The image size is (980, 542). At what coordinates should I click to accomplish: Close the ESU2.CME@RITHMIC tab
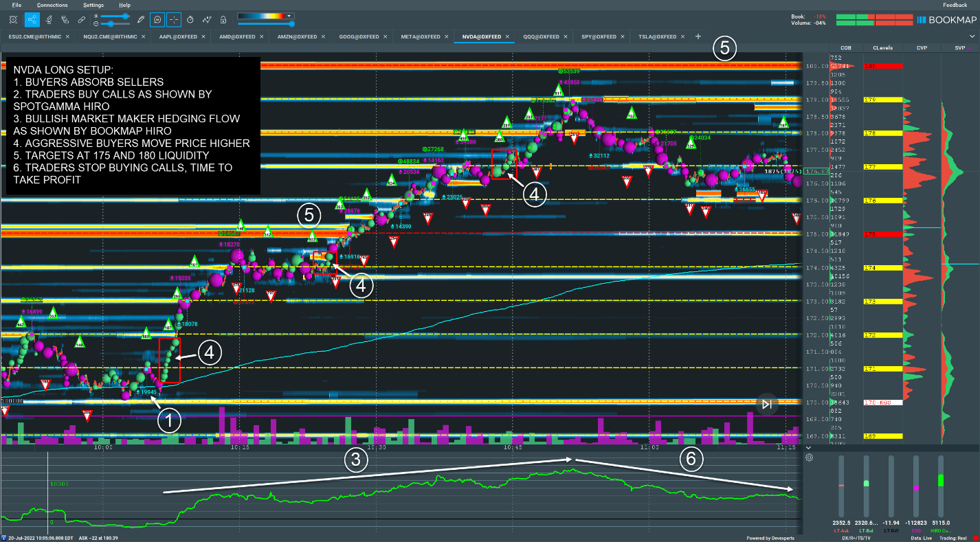point(67,36)
